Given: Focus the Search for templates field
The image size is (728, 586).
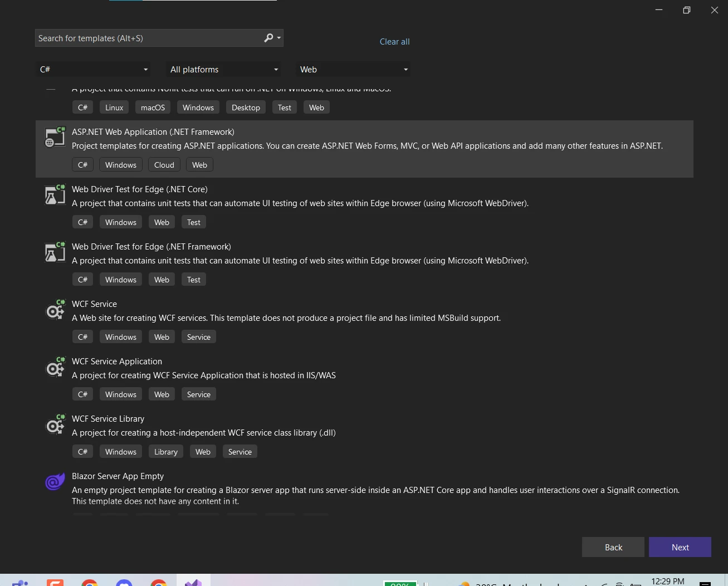Looking at the screenshot, I should point(148,38).
